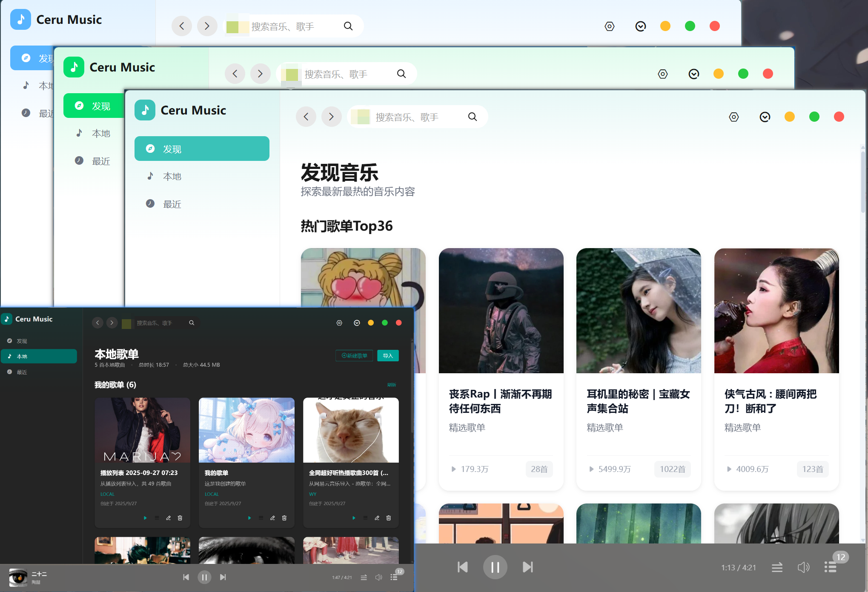Open the 丧系Rap playlist thumbnail
868x592 pixels.
point(501,311)
